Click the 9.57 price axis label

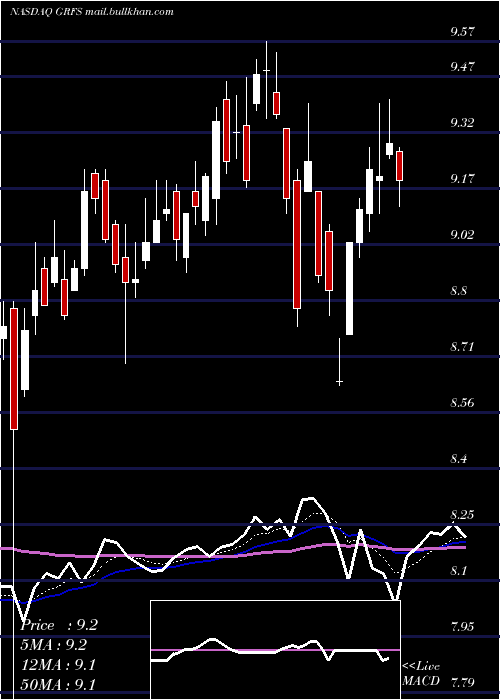pos(463,32)
